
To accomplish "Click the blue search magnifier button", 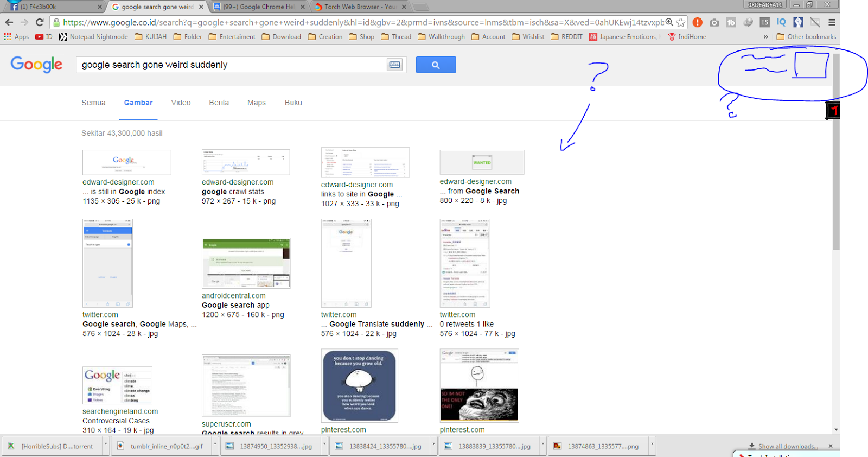I will tap(436, 65).
